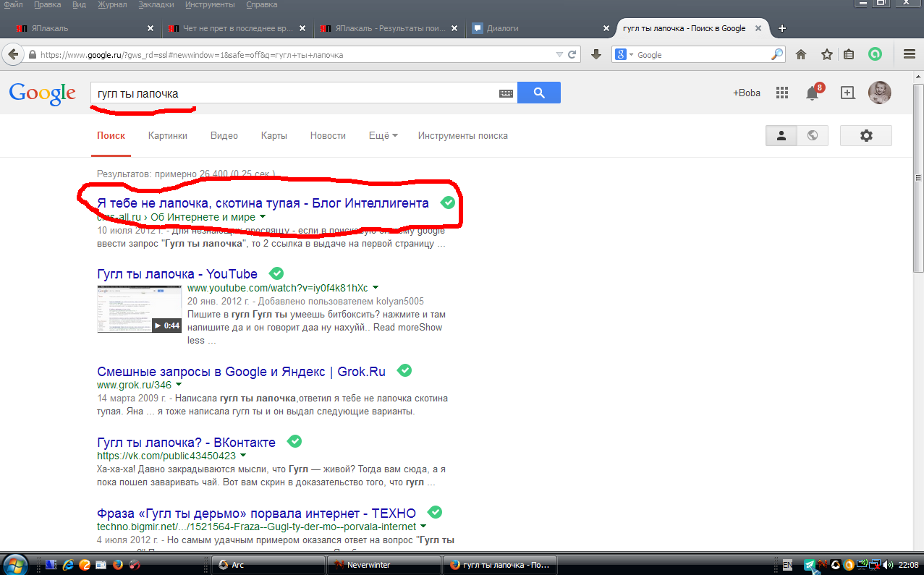The image size is (924, 575).
Task: Open Гугл ты лапочка YouTube result
Action: 177,274
